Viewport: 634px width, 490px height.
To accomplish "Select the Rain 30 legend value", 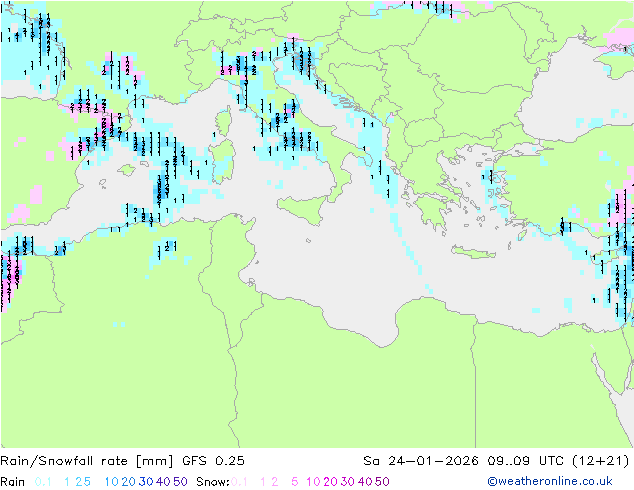I will tap(146, 482).
